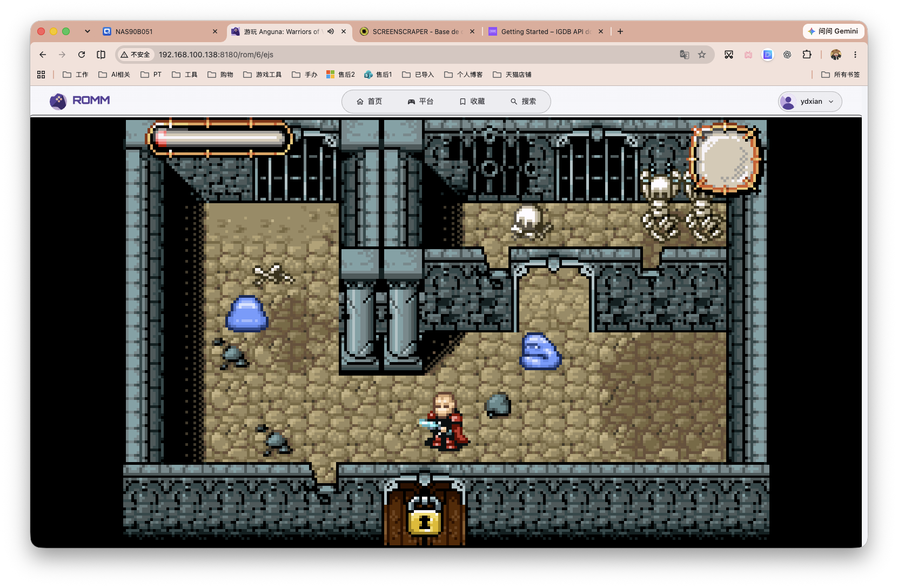898x588 pixels.
Task: Open 收藏 in RomM navigation
Action: pyautogui.click(x=472, y=102)
